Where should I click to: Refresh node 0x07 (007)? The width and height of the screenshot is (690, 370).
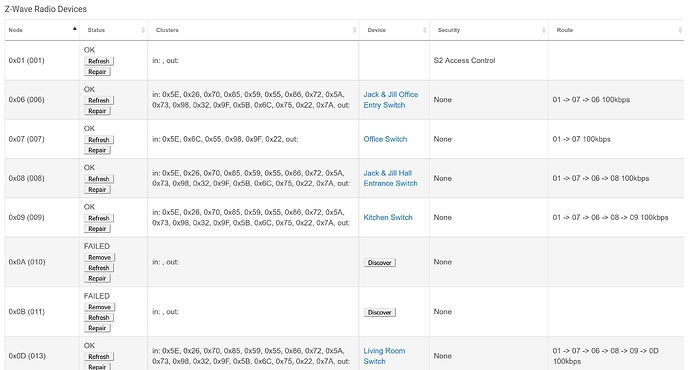99,139
